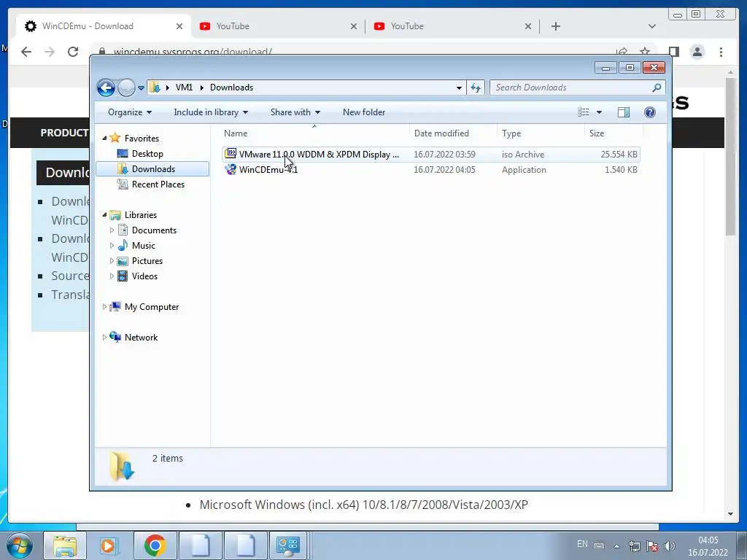Viewport: 747px width, 560px height.
Task: Open the Videos library
Action: [x=144, y=276]
